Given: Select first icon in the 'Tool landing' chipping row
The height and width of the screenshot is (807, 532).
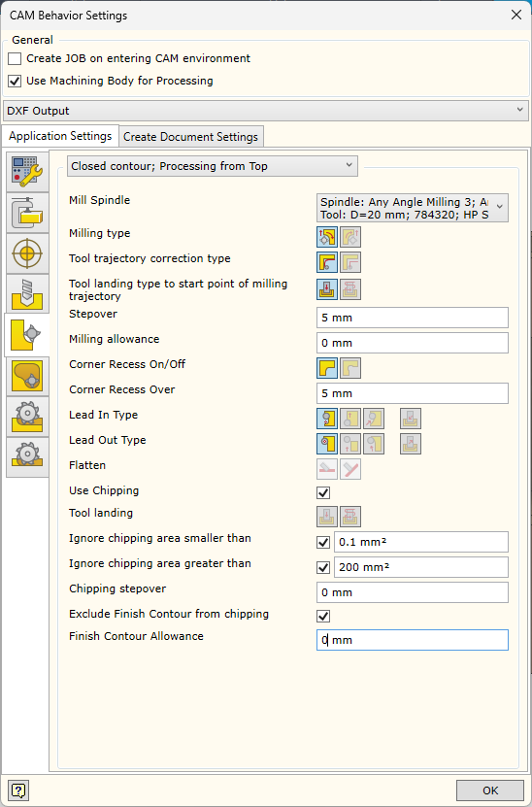Looking at the screenshot, I should coord(327,517).
